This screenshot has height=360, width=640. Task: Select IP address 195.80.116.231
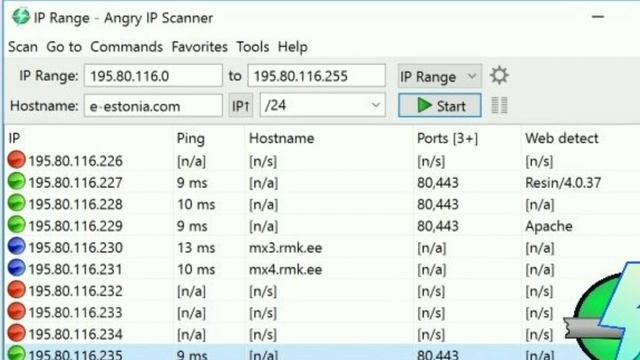point(76,269)
